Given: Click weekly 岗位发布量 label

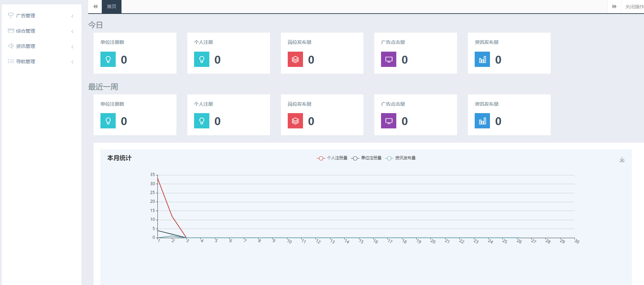Looking at the screenshot, I should click(300, 104).
